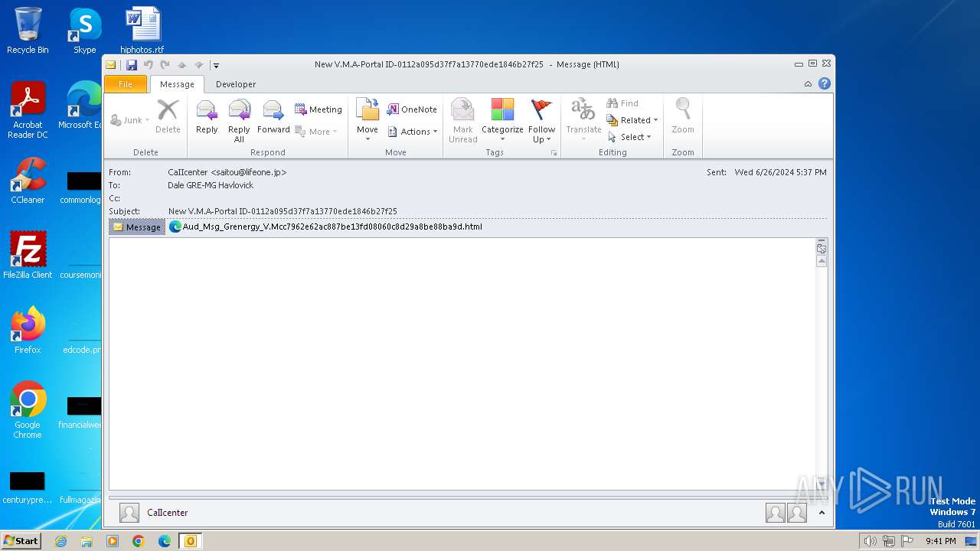Open the Follow Up flag menu
The height and width of the screenshot is (551, 980).
point(541,120)
